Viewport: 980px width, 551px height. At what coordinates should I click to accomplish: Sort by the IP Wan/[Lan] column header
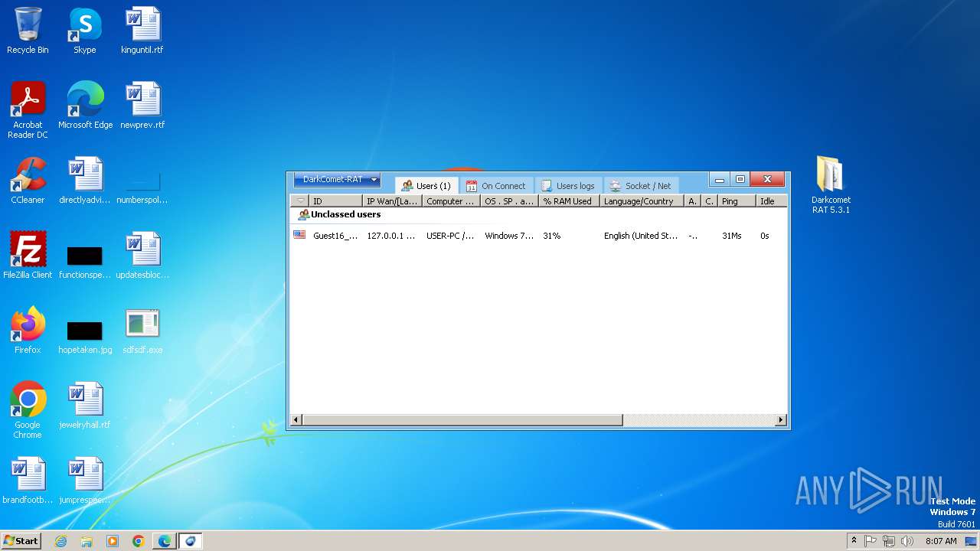392,201
